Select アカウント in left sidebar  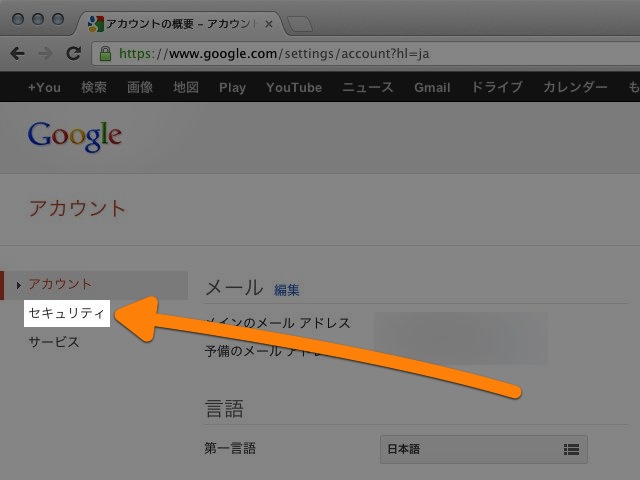point(94,285)
